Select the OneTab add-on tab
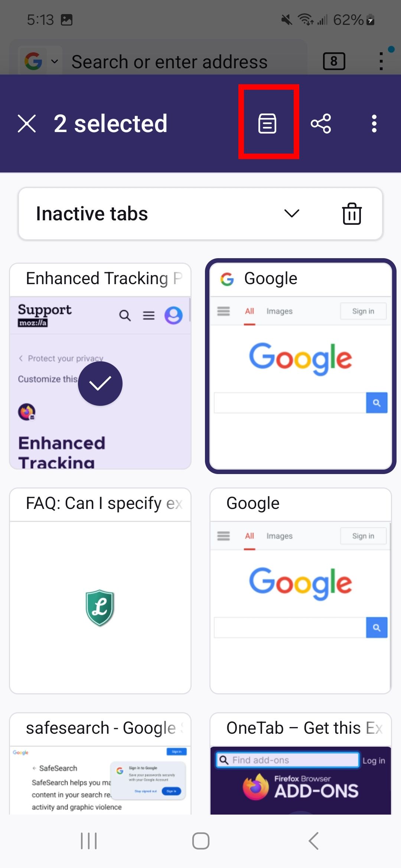 [x=301, y=764]
